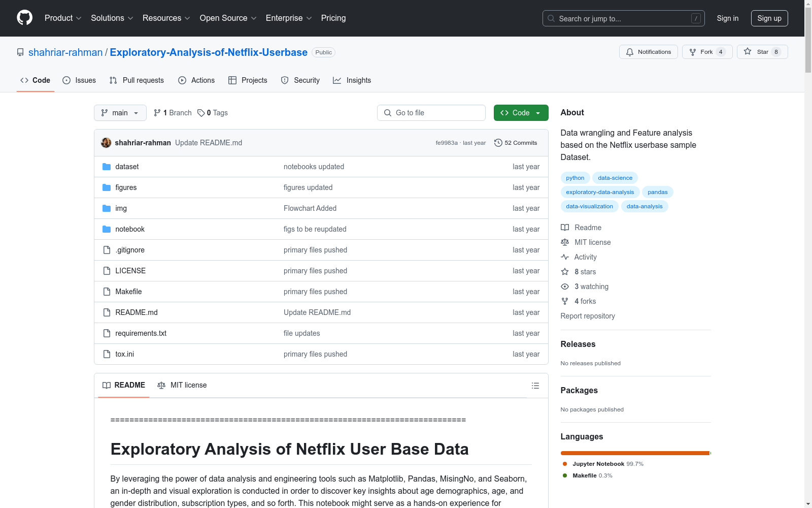Open the Pull requests tab

137,80
